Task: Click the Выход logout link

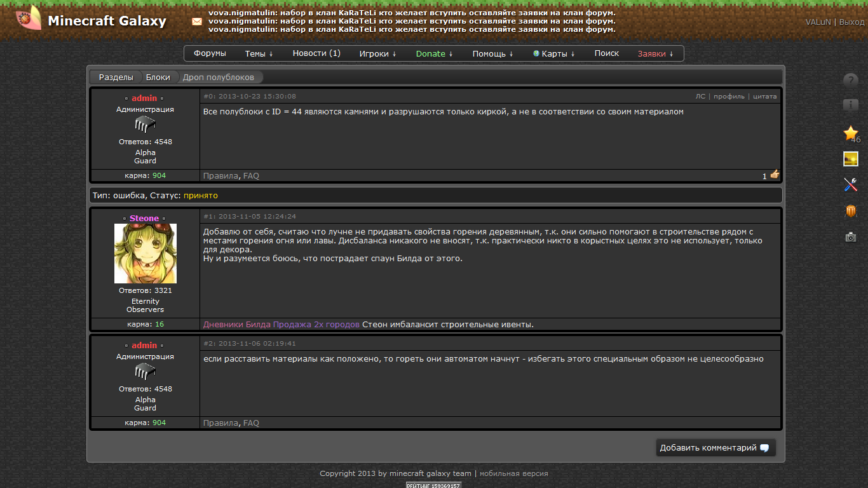Action: point(852,22)
